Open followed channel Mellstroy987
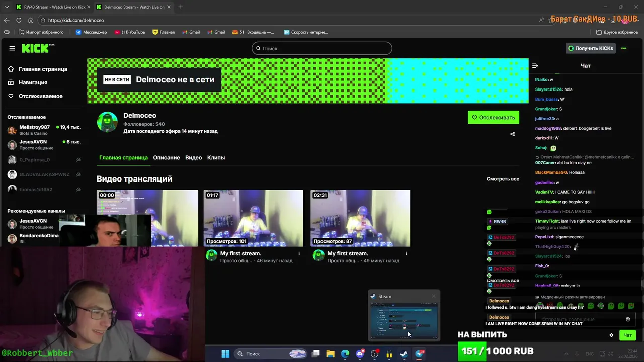Viewport: 644px width, 362px height. [44, 130]
